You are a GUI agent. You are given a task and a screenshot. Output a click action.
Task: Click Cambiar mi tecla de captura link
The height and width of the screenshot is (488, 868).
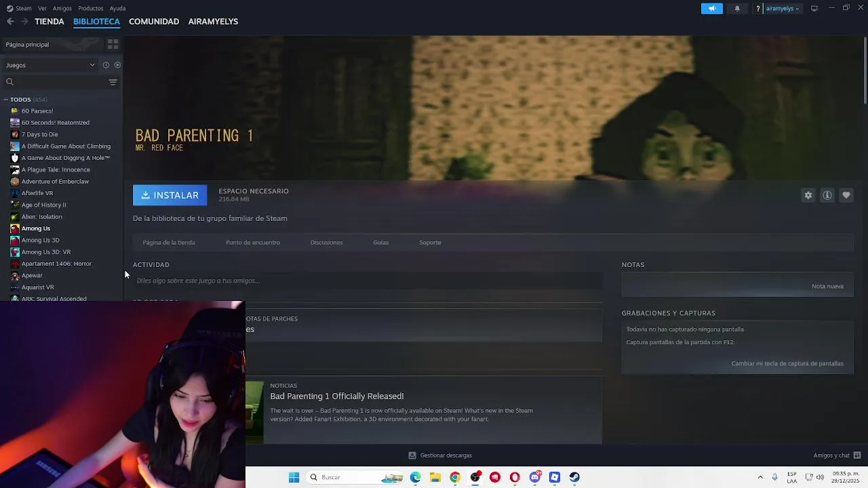787,363
